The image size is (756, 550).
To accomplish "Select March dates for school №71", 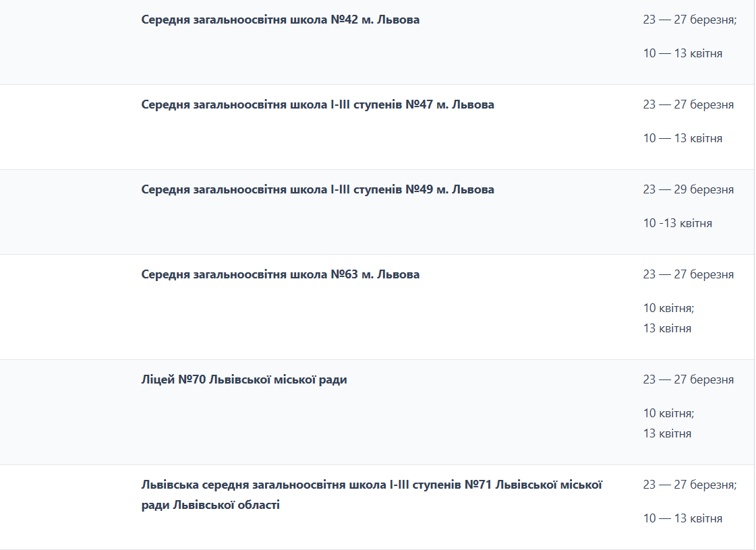I will [689, 485].
